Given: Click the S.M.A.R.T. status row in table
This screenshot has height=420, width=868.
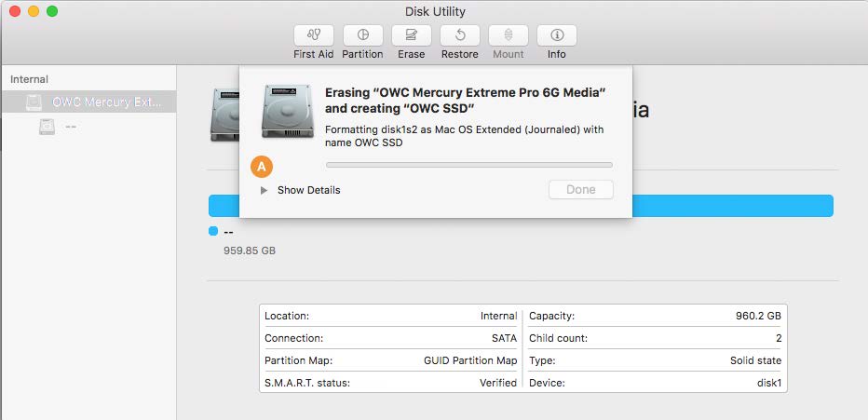Looking at the screenshot, I should click(391, 382).
